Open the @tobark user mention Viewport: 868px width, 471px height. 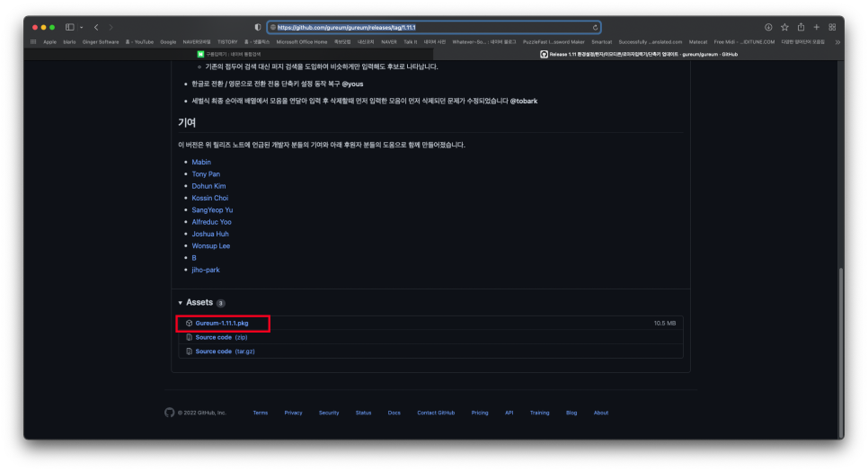(524, 102)
